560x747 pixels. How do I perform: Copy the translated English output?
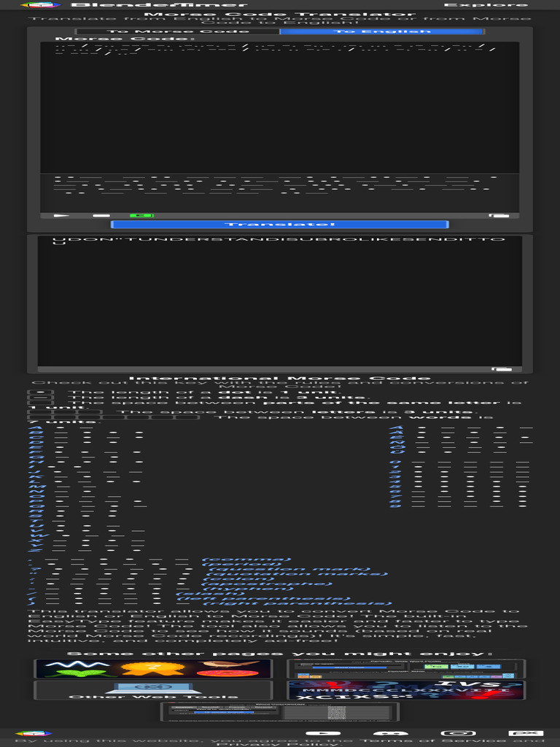502,369
